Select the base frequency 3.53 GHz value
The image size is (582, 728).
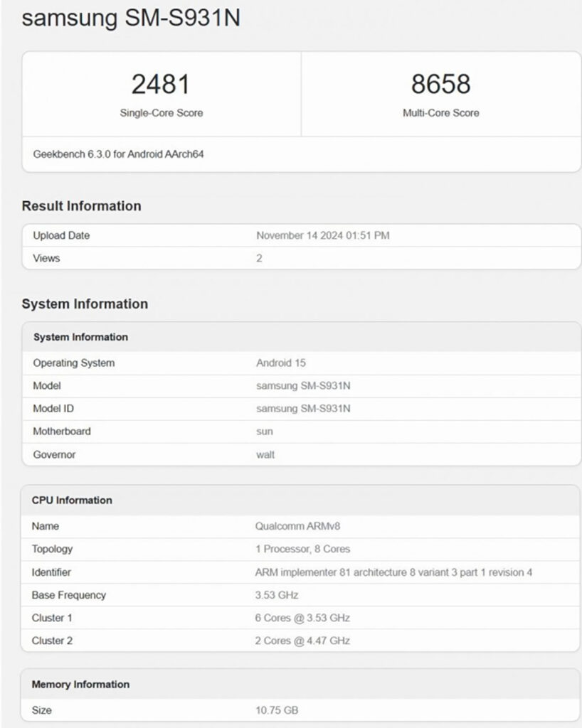coord(277,595)
